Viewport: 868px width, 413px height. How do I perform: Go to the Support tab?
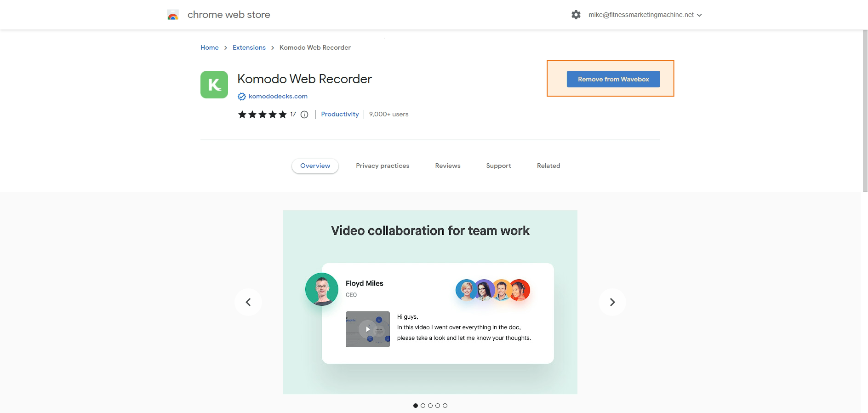point(498,166)
